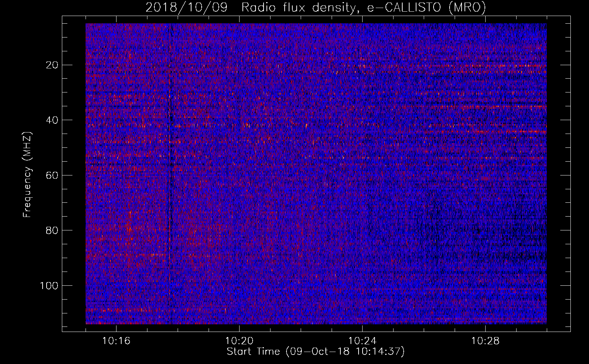589x364 pixels.
Task: Click the "40" frequency tick label
Action: click(x=52, y=120)
